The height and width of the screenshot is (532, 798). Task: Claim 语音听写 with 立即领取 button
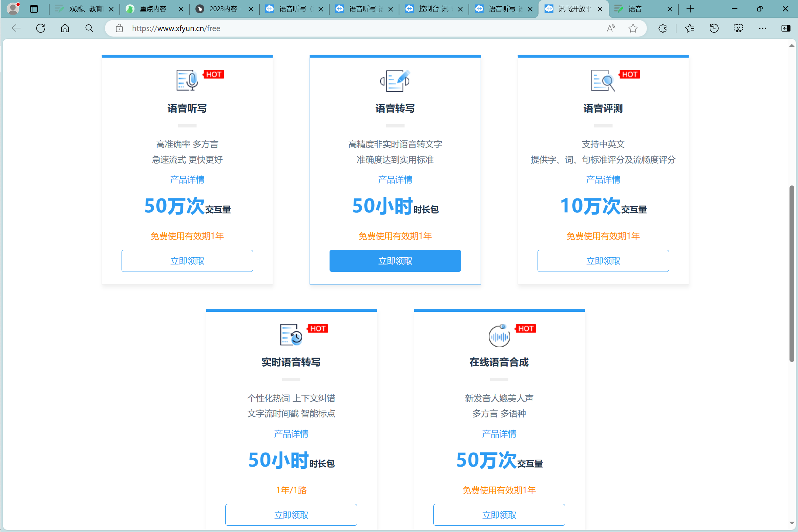(187, 261)
